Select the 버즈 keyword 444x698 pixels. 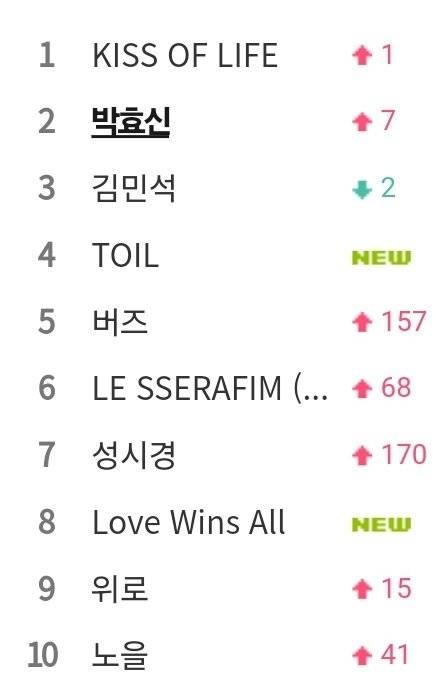point(119,321)
